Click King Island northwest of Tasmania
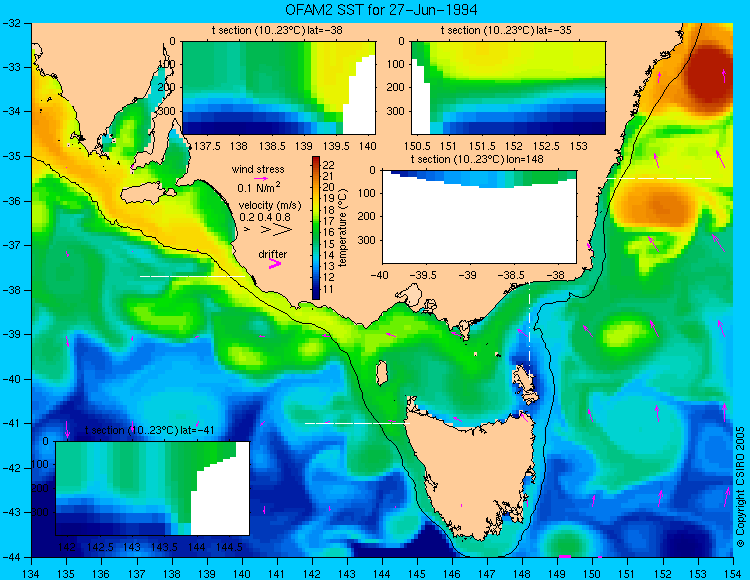 382,373
